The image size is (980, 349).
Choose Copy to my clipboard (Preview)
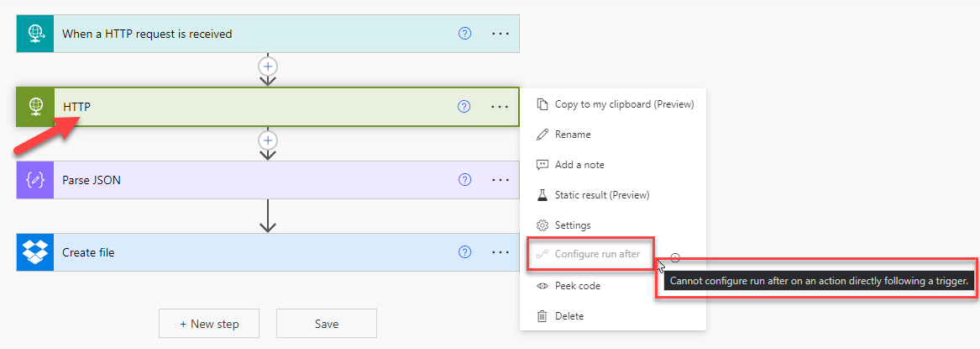tap(624, 104)
